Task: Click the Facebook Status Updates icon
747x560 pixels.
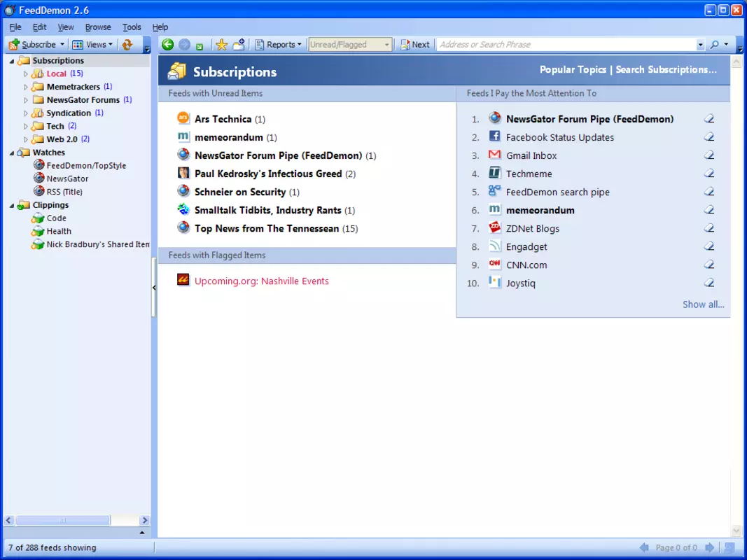Action: pyautogui.click(x=494, y=136)
